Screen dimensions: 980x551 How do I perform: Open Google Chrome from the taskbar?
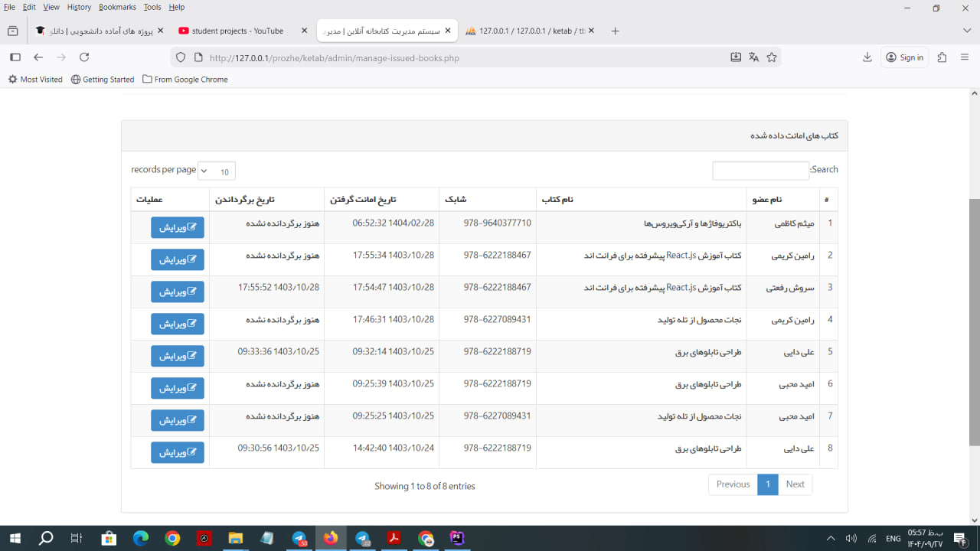point(172,538)
